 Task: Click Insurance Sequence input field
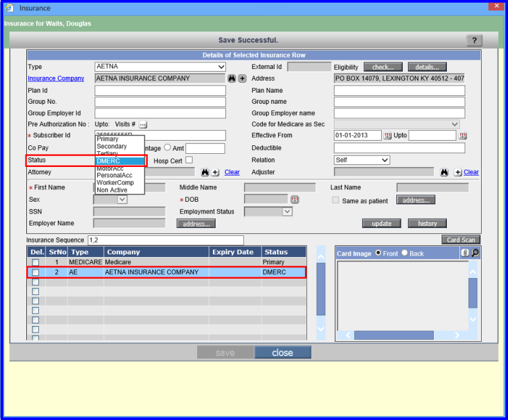(166, 240)
